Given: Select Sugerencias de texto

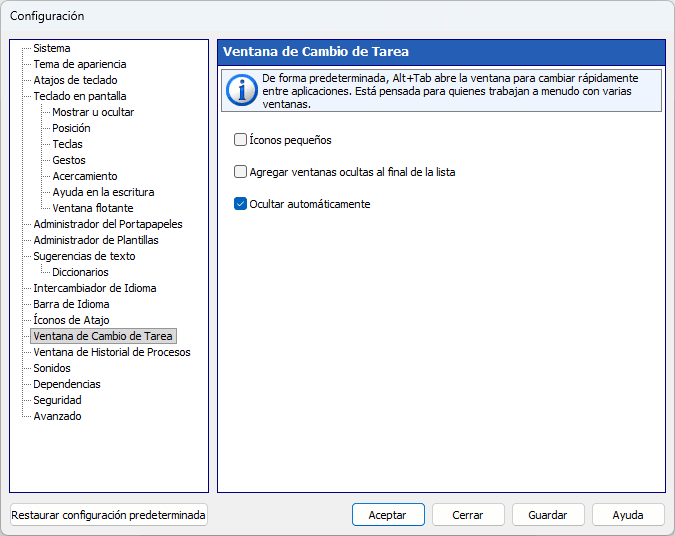Looking at the screenshot, I should [84, 256].
